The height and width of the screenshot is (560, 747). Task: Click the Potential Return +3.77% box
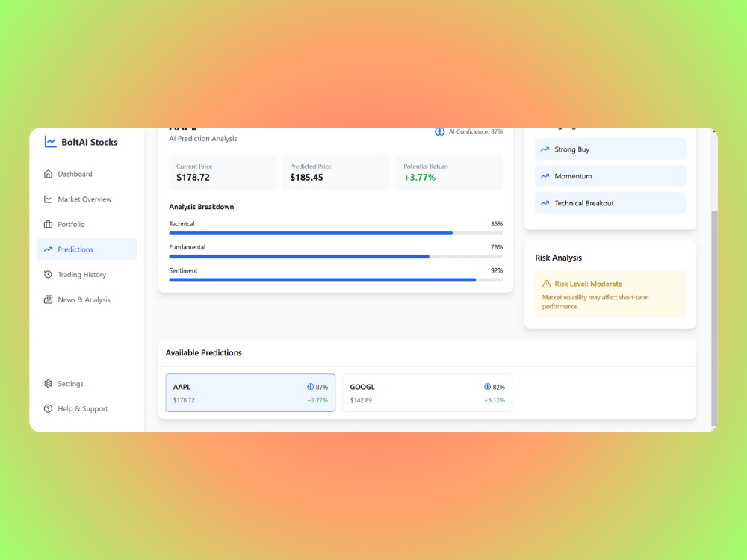[449, 172]
